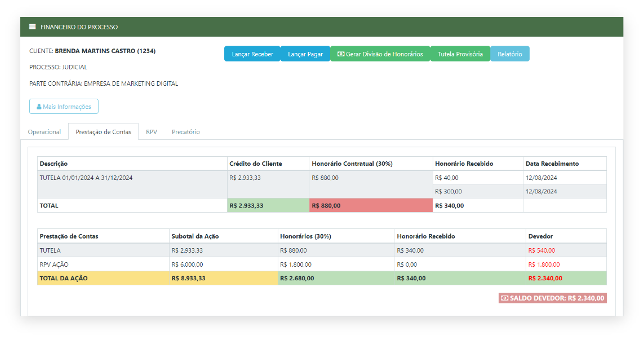Viewport: 644px width, 340px height.
Task: Open the RPV tab
Action: click(152, 132)
